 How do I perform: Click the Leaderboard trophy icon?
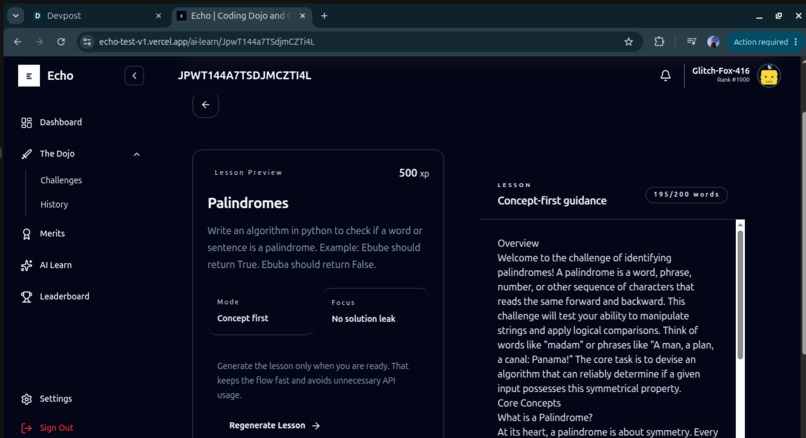[x=26, y=297]
